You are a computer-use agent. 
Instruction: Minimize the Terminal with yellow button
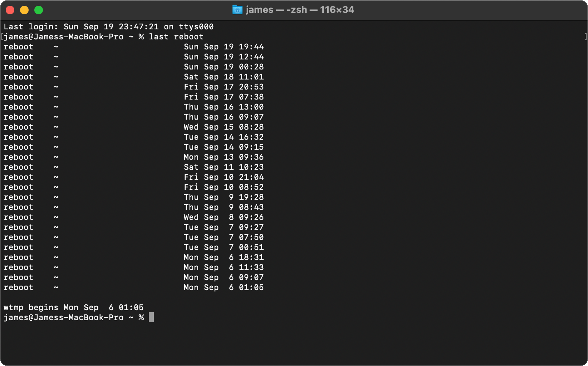[24, 10]
